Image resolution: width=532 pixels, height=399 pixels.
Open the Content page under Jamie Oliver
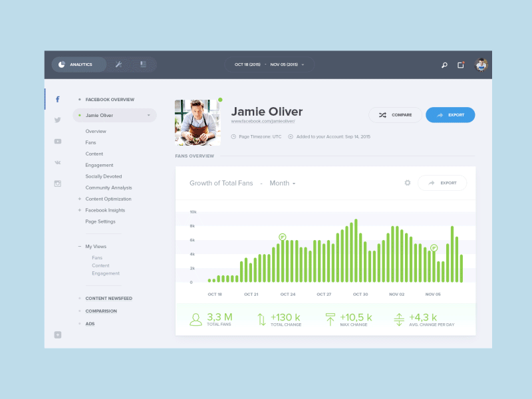[94, 154]
